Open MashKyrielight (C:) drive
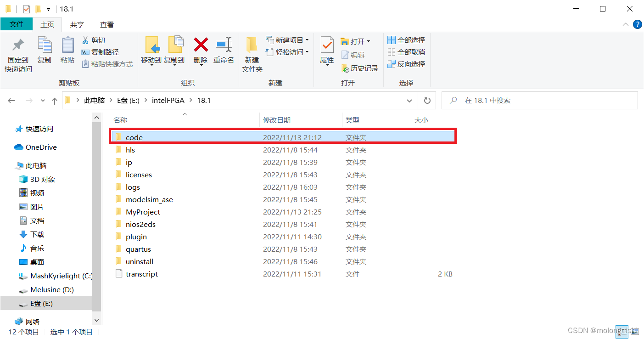Screen dimensions: 644x339 (56, 276)
